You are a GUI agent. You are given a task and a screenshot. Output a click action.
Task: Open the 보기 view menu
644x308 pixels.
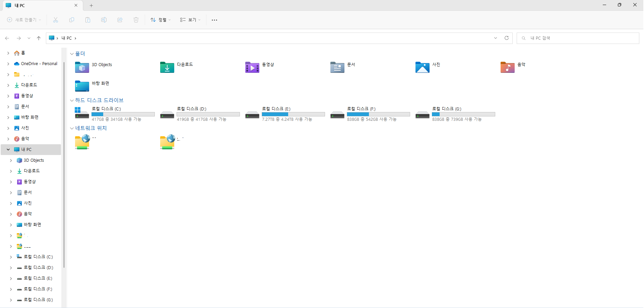(190, 20)
